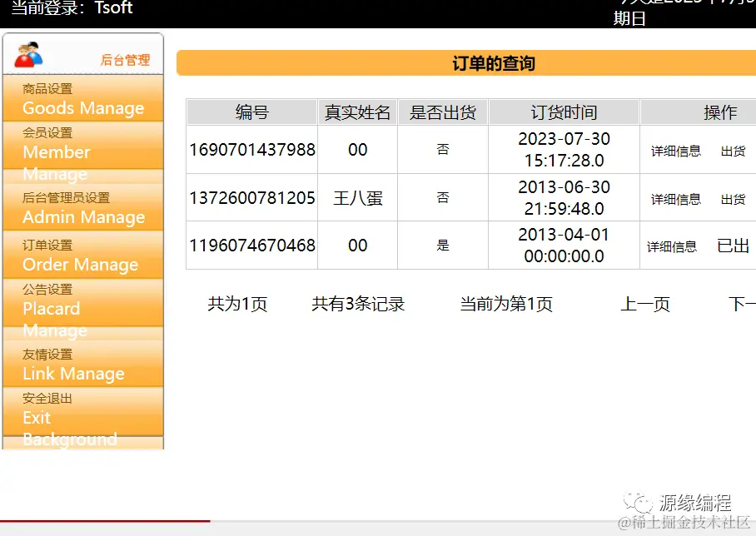Click the 编号 column header

pos(251,112)
